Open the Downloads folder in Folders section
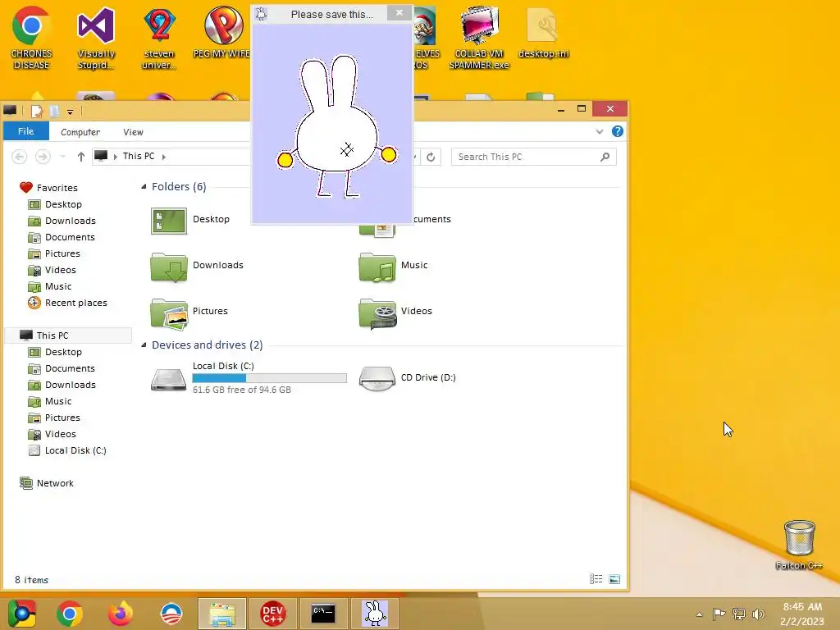The height and width of the screenshot is (630, 840). [x=197, y=267]
